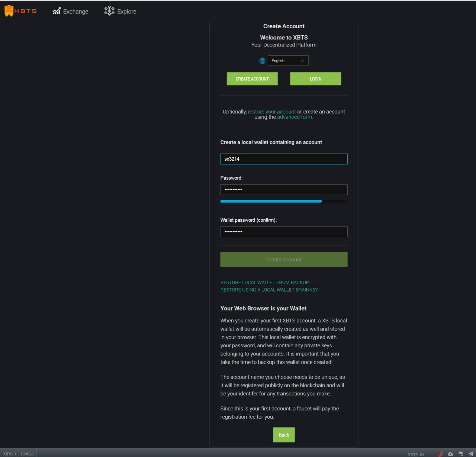Click the XBTS logo in the header
The height and width of the screenshot is (457, 476).
click(20, 11)
